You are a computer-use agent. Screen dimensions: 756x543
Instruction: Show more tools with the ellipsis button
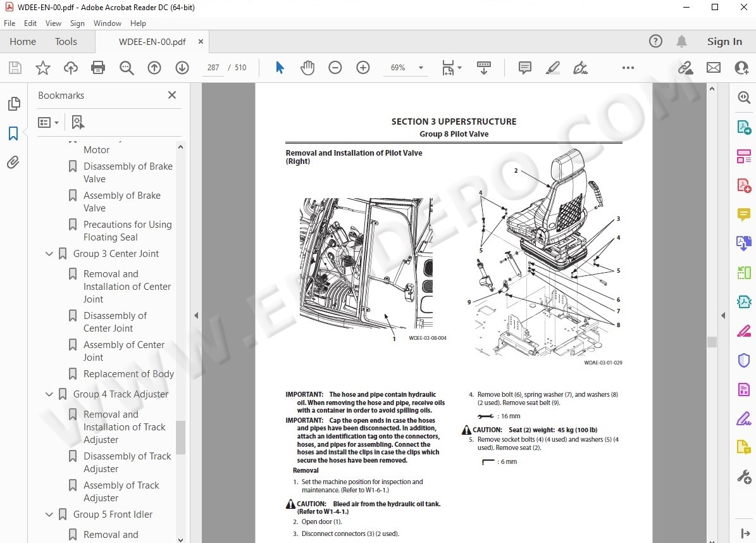click(628, 68)
